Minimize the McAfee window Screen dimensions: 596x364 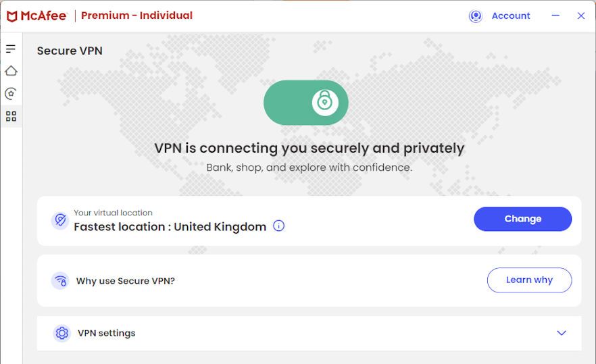pyautogui.click(x=555, y=16)
